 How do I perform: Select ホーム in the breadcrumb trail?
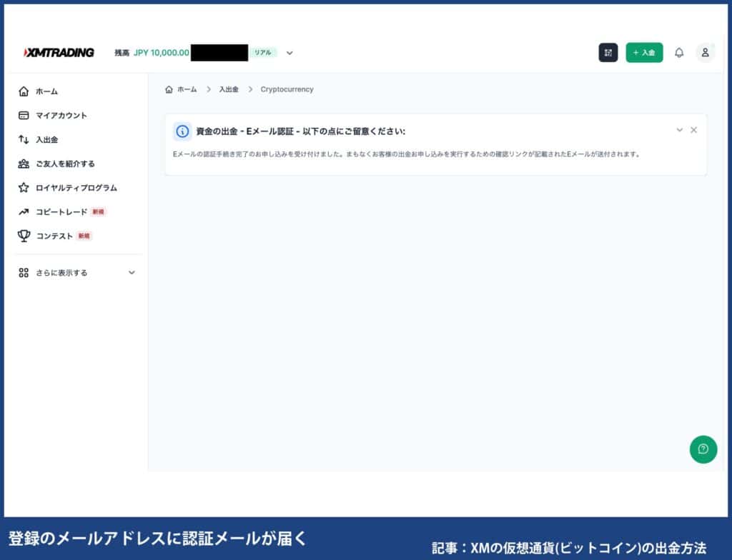[x=185, y=89]
